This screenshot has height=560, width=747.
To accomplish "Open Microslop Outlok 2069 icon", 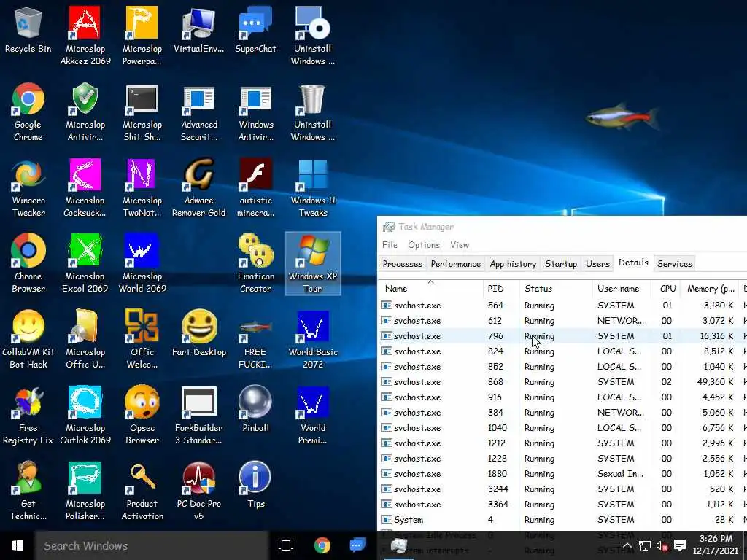I will pyautogui.click(x=85, y=415).
